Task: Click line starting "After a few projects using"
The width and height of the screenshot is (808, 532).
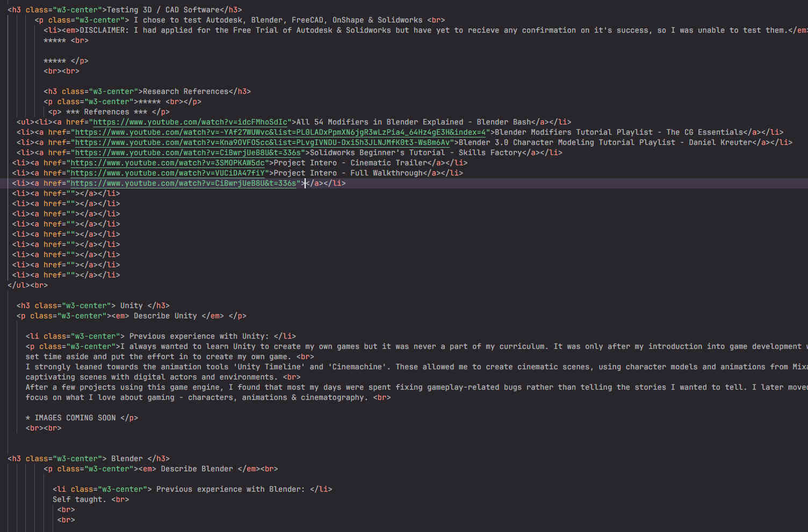Action: click(x=417, y=387)
